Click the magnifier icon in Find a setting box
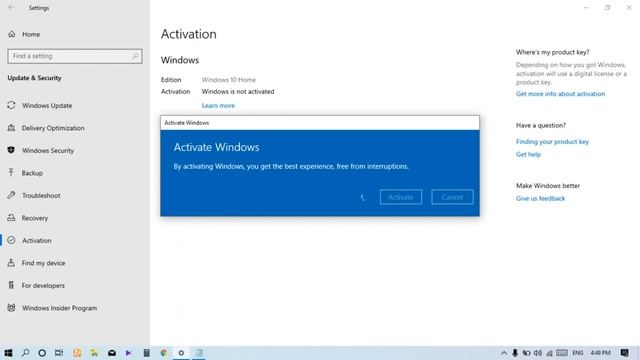Viewport: 640px width, 360px height. coord(135,56)
